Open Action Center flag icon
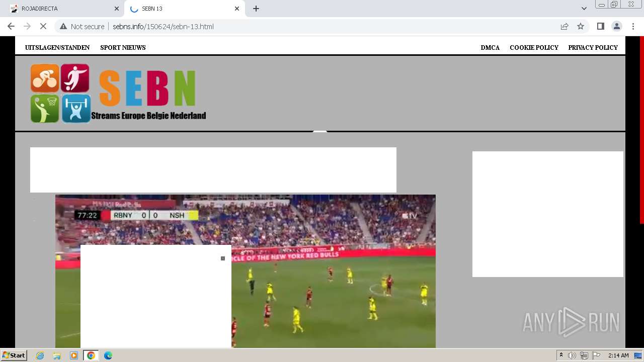The image size is (644, 362). (596, 355)
